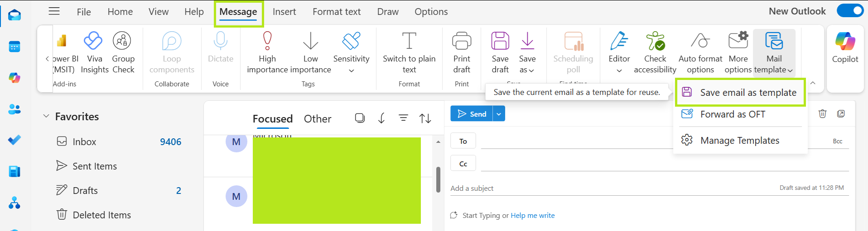This screenshot has height=231, width=868.
Task: Collapse the Favorites folder group
Action: 46,117
